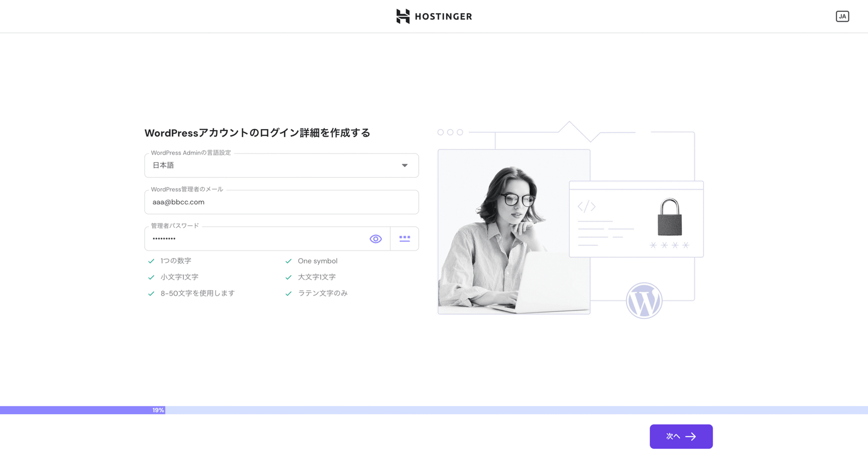This screenshot has width=868, height=456.
Task: Click the 19% progress bar
Action: point(434,410)
